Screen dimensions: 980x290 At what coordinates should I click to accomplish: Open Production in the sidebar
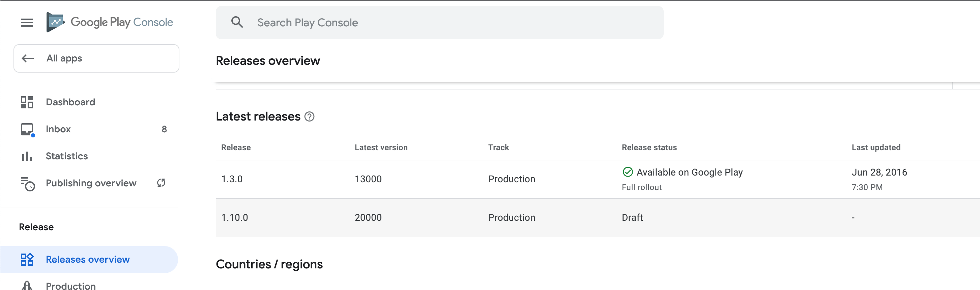pyautogui.click(x=71, y=286)
